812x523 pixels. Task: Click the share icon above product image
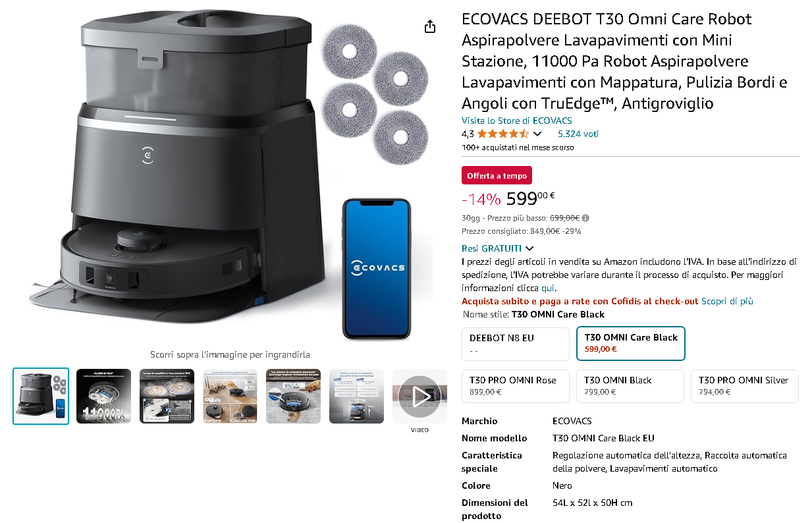(430, 26)
